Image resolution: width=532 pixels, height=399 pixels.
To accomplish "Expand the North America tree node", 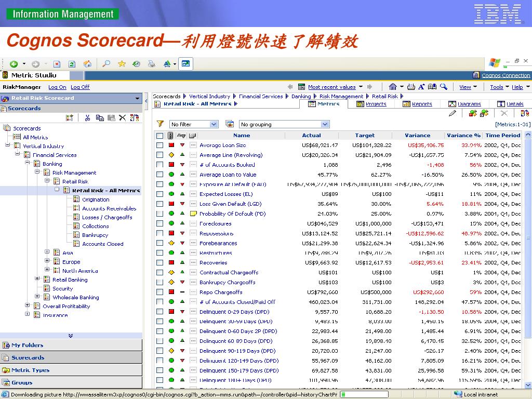I will click(47, 270).
